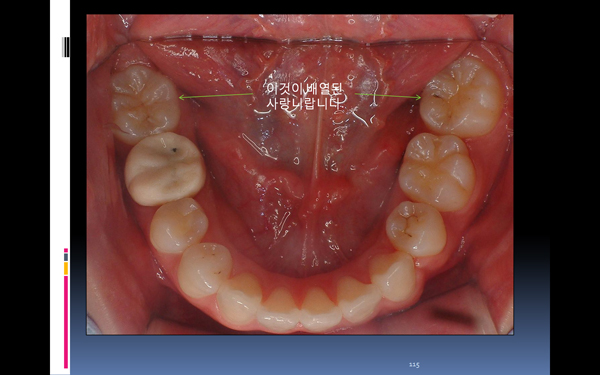Viewport: 600px width, 375px height.
Task: Click the left premolar below crowned molar
Action: pos(178,226)
